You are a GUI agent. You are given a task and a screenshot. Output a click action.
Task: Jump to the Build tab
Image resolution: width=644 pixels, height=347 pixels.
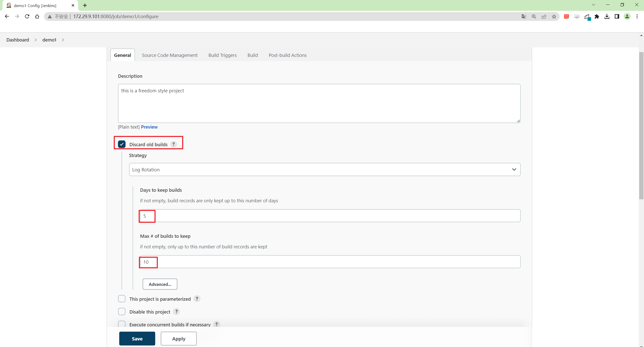(253, 55)
